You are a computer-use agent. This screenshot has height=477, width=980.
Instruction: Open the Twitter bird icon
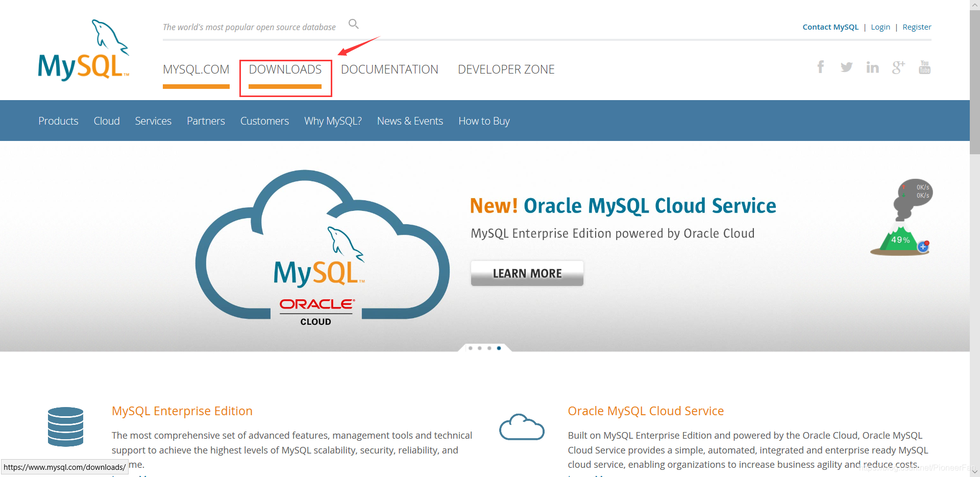coord(846,67)
